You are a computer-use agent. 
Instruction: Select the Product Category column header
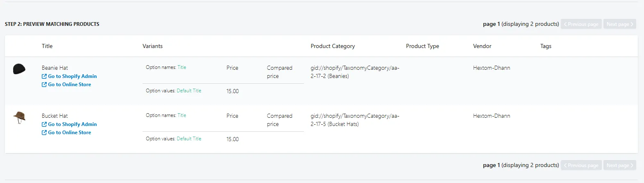[333, 46]
